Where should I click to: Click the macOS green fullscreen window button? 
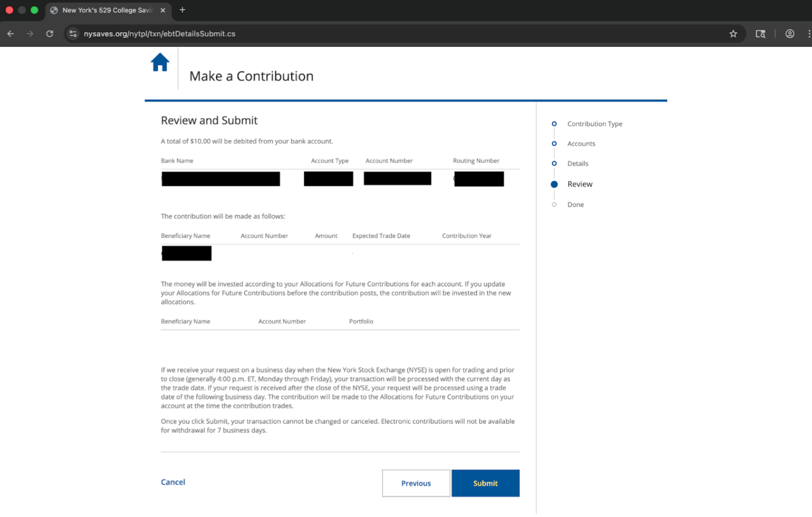click(34, 10)
